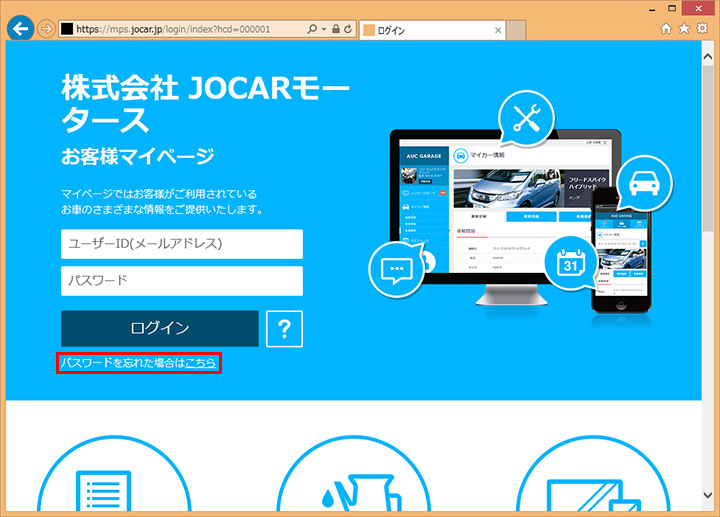Click the car icon speech bubble

(644, 184)
